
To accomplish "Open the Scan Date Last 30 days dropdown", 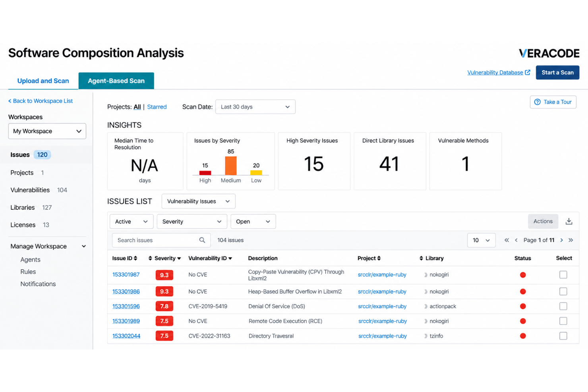I will pyautogui.click(x=255, y=107).
